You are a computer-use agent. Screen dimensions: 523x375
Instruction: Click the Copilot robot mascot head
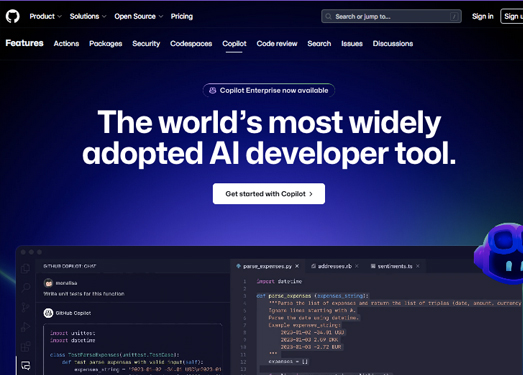click(x=499, y=253)
